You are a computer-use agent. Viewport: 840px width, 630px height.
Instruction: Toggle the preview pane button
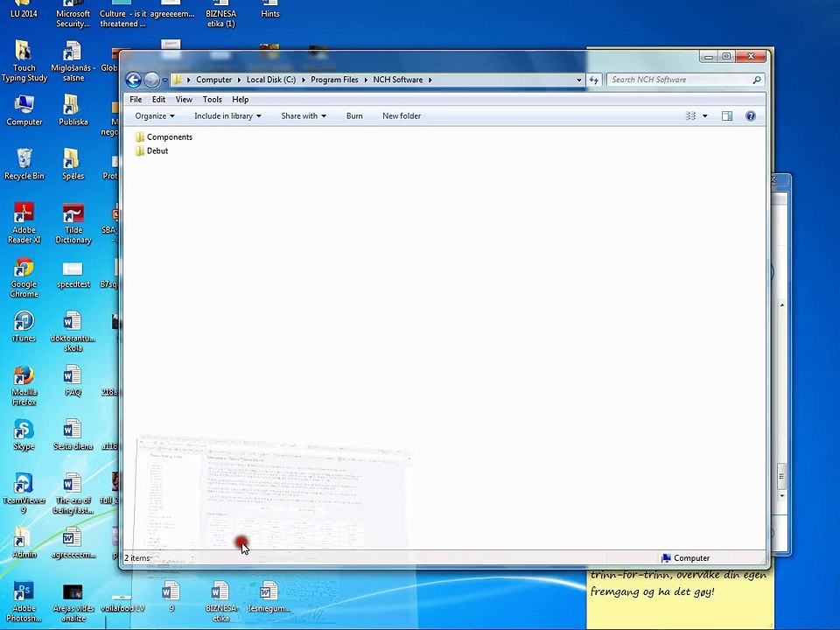click(726, 115)
